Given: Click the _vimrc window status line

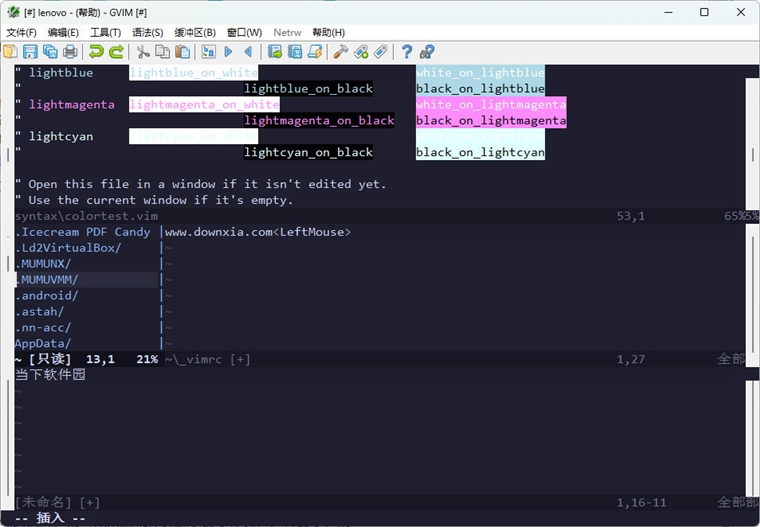Looking at the screenshot, I should pos(454,359).
